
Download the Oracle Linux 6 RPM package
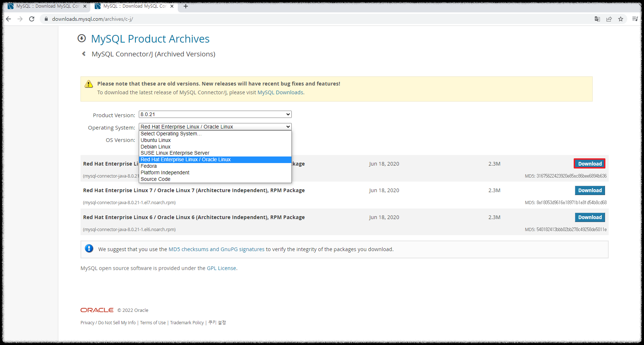(590, 217)
